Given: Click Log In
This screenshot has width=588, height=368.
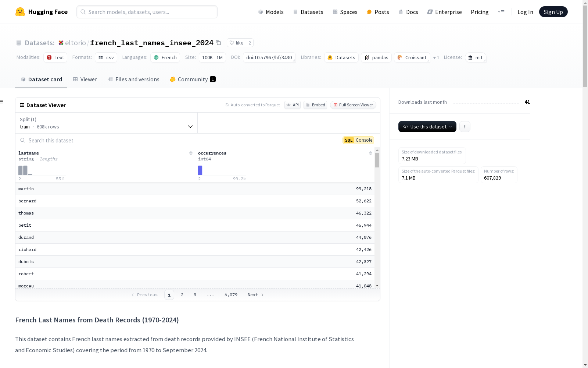Looking at the screenshot, I should (x=525, y=12).
